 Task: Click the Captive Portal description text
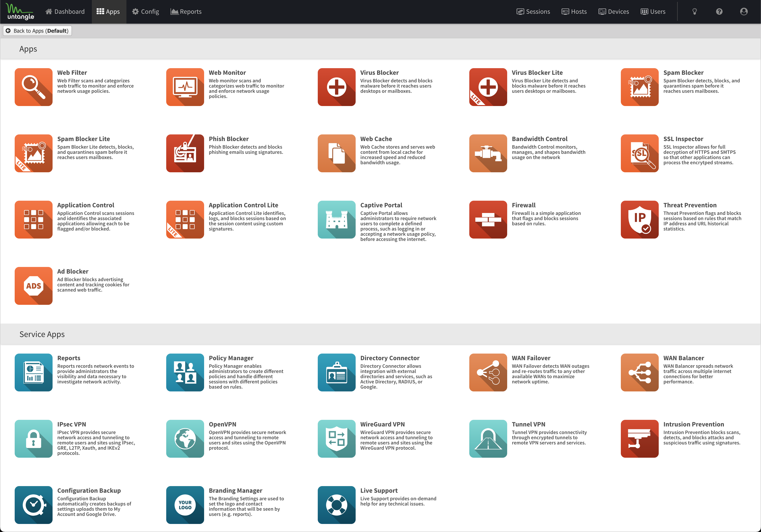(x=398, y=226)
